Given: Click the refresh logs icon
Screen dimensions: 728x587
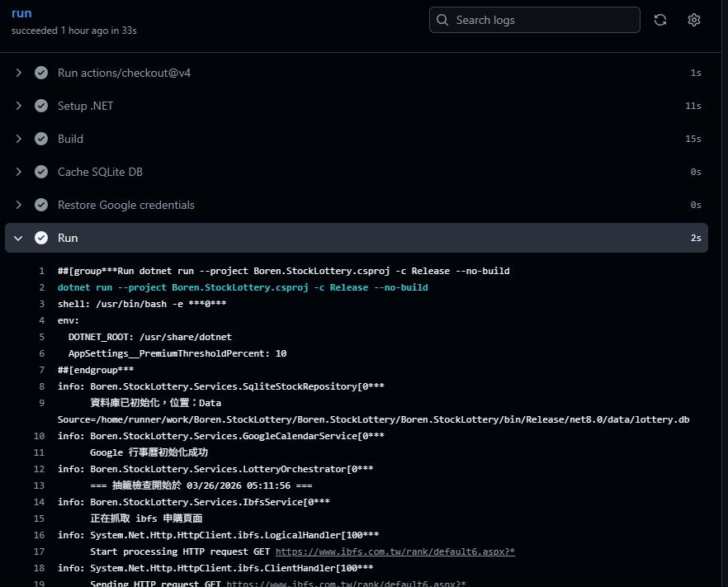Looking at the screenshot, I should tap(660, 20).
